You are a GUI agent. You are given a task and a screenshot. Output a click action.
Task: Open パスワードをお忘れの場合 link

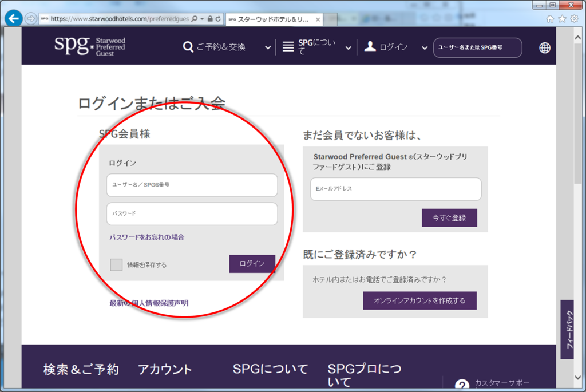point(146,237)
